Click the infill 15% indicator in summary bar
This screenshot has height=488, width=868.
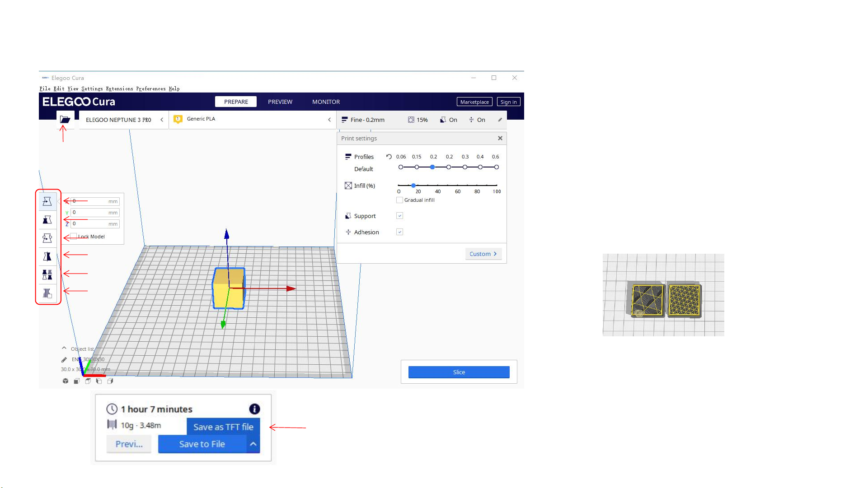tap(418, 120)
